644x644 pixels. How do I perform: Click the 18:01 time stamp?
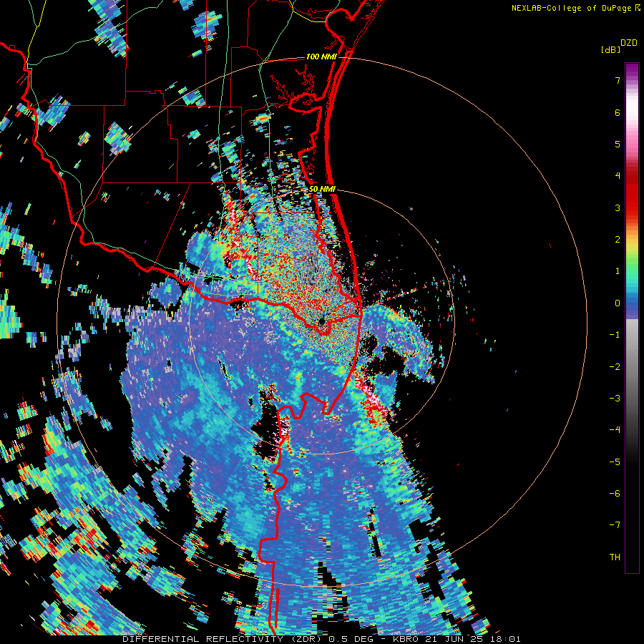pyautogui.click(x=504, y=639)
